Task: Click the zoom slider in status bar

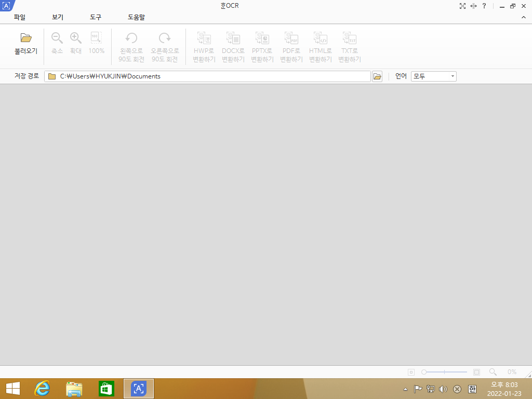Action: (444, 372)
